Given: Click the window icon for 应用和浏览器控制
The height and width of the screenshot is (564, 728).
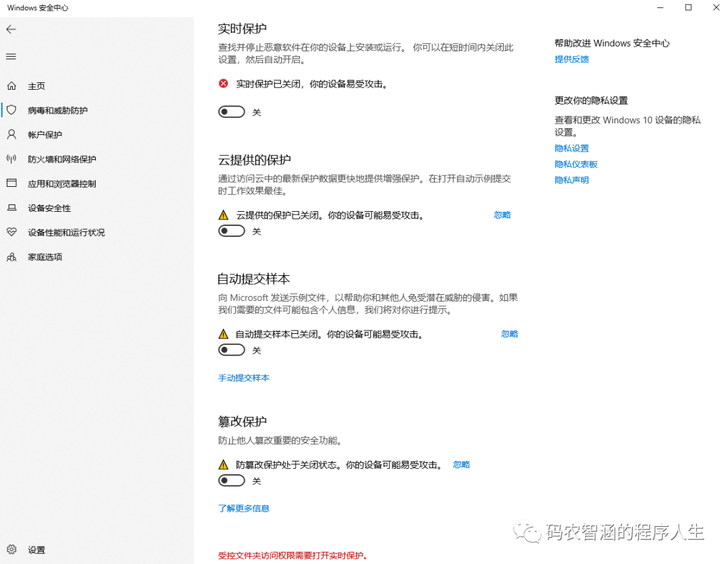Looking at the screenshot, I should [11, 183].
